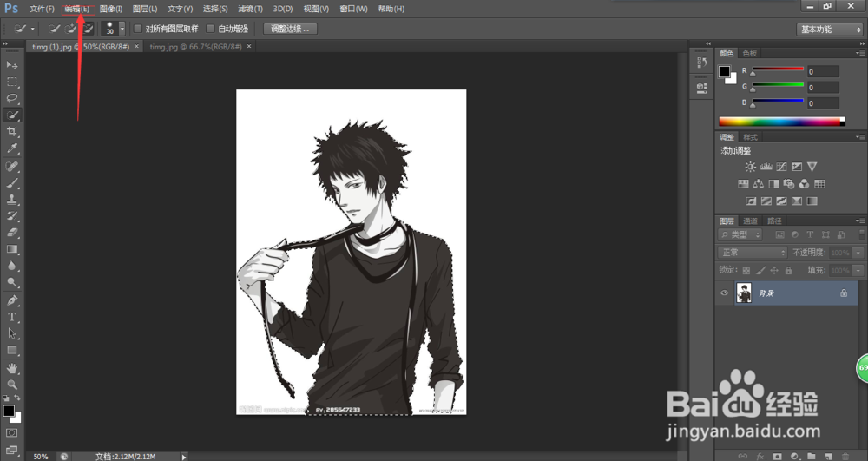Click new layer button at panel bottom
Image resolution: width=868 pixels, height=461 pixels.
coord(828,457)
